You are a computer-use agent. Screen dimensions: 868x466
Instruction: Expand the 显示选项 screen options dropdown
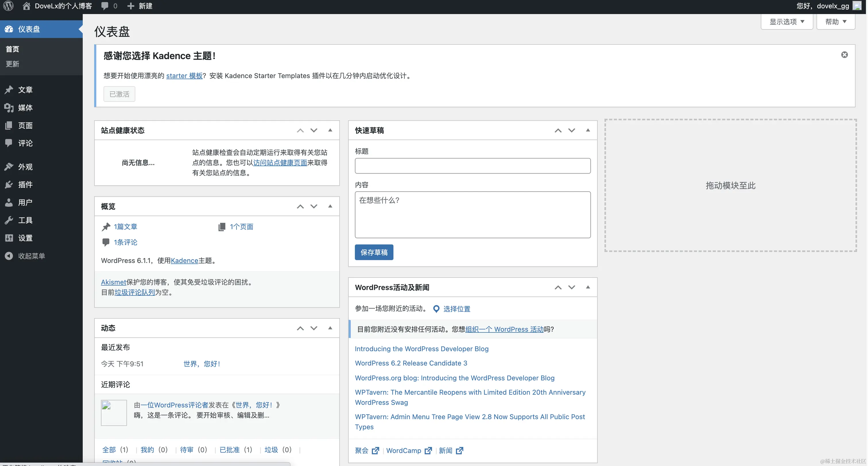click(x=786, y=22)
